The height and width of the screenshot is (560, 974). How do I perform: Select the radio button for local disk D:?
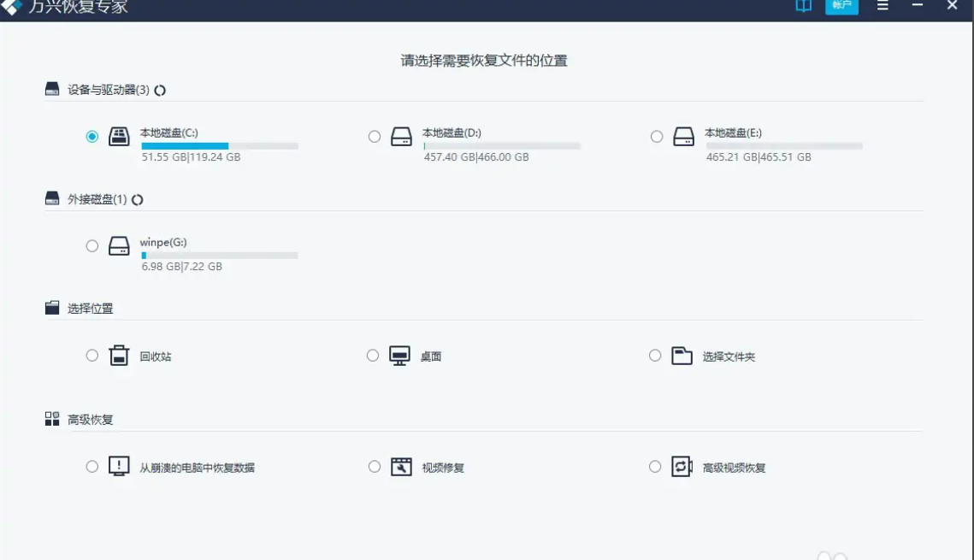tap(375, 137)
